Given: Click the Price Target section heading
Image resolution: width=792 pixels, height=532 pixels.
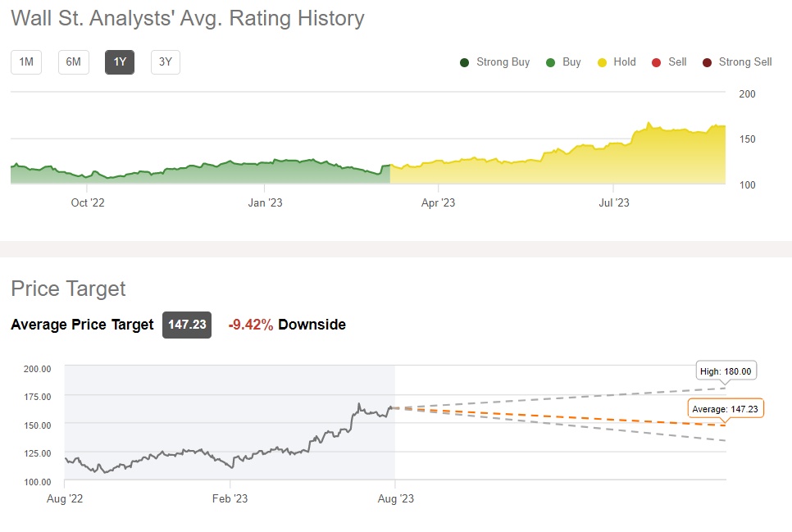Looking at the screenshot, I should tap(68, 289).
